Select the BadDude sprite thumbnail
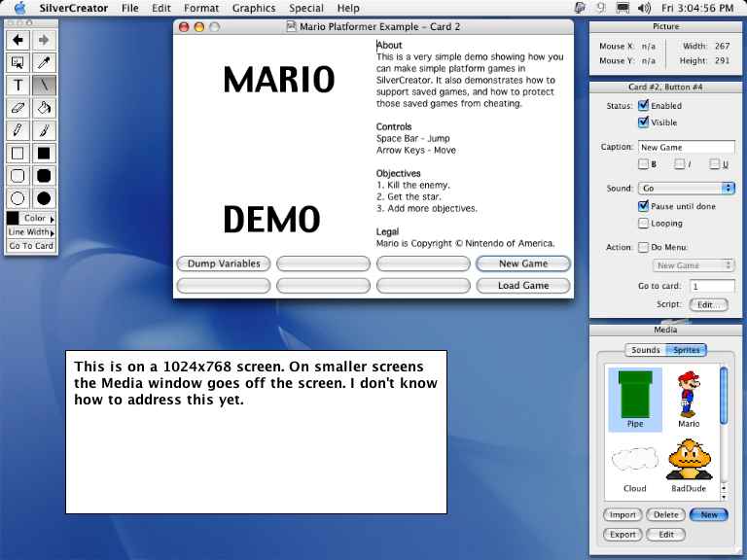The height and width of the screenshot is (560, 747). 689,467
